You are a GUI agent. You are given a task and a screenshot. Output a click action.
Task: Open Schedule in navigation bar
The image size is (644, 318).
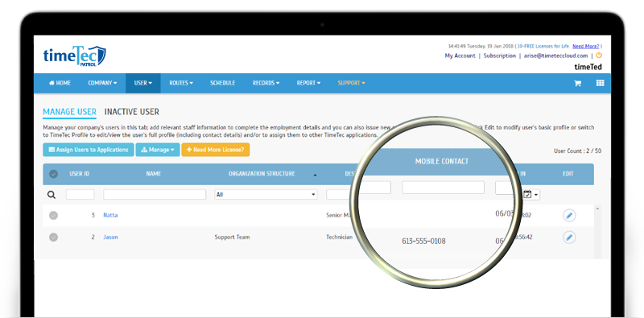[223, 83]
